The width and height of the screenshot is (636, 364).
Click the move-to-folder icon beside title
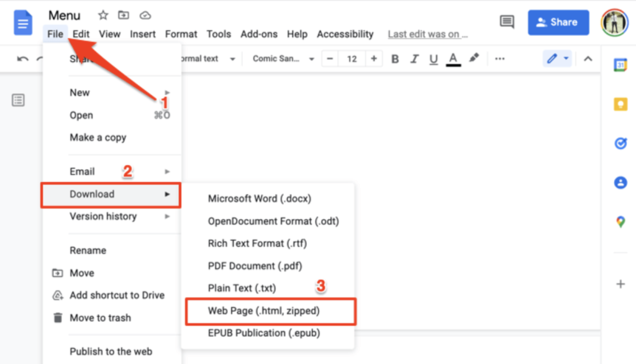[x=124, y=16]
